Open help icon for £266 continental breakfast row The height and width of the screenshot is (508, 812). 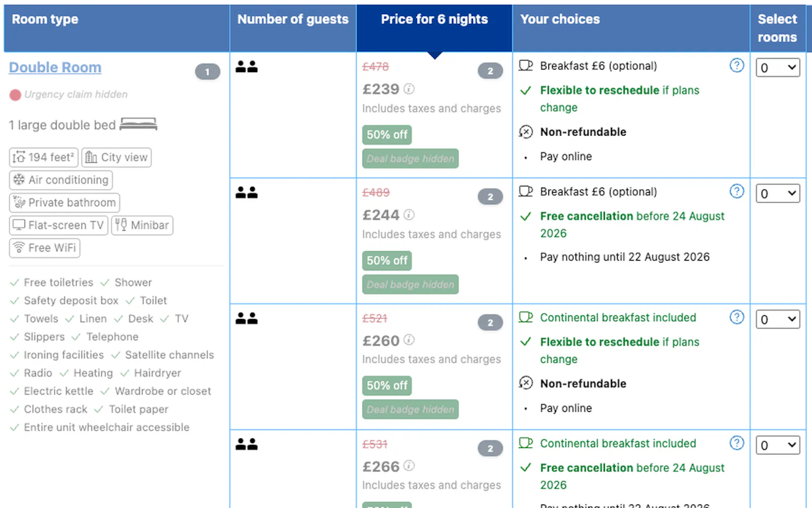[x=737, y=443]
